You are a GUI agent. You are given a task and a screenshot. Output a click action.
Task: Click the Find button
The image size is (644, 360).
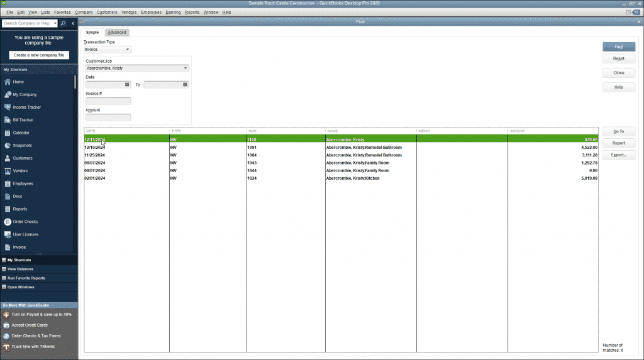pyautogui.click(x=619, y=46)
